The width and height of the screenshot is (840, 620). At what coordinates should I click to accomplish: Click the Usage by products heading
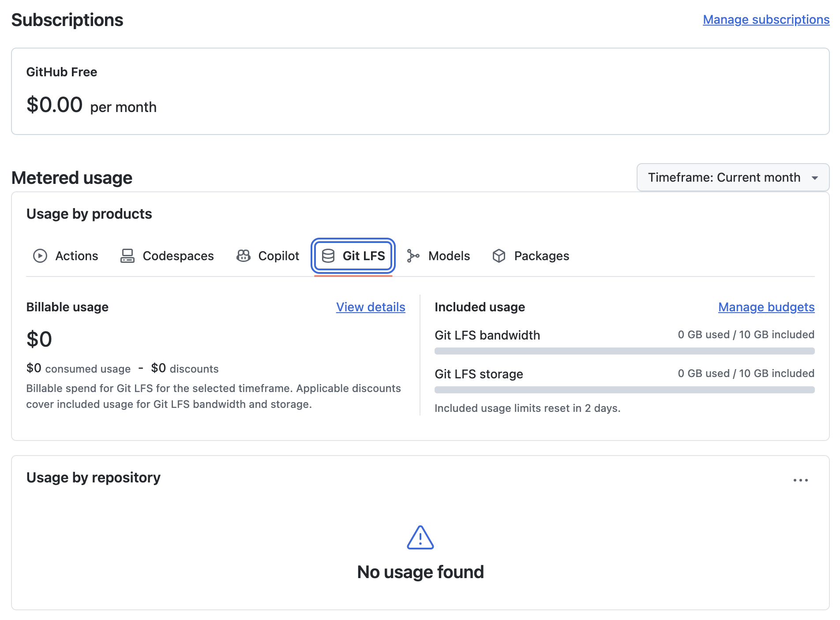pos(89,214)
